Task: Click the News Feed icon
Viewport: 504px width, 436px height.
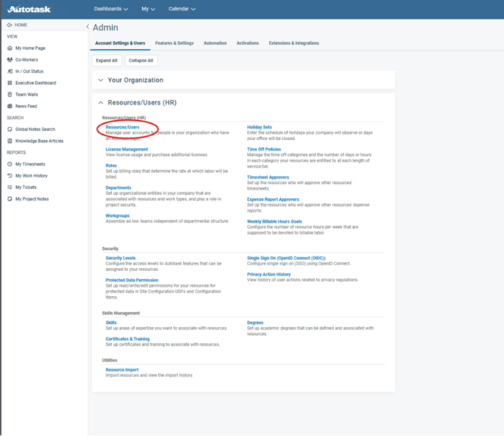Action: coord(10,106)
